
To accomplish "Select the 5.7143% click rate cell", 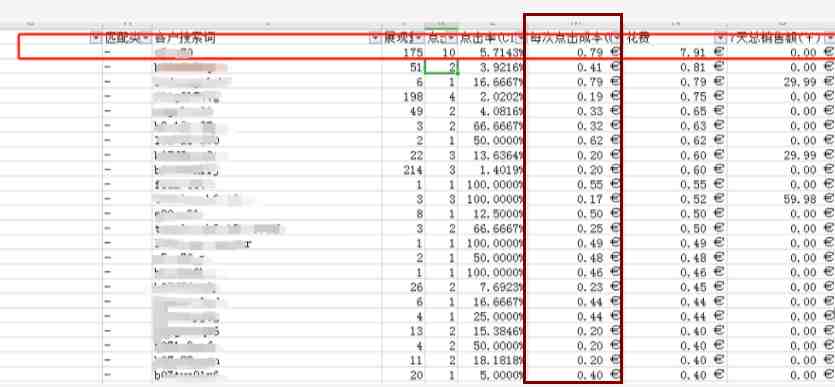I will [492, 53].
